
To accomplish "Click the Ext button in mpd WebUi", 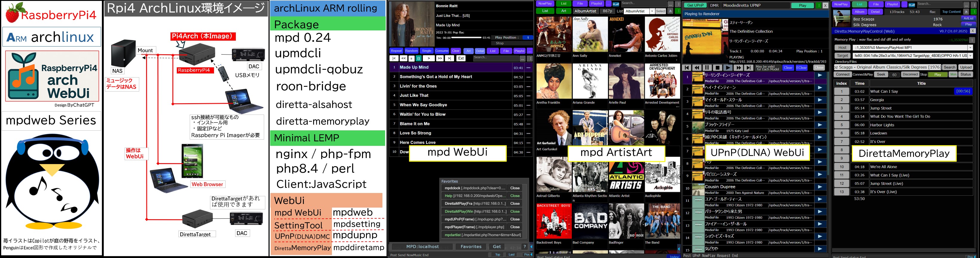I will click(461, 58).
